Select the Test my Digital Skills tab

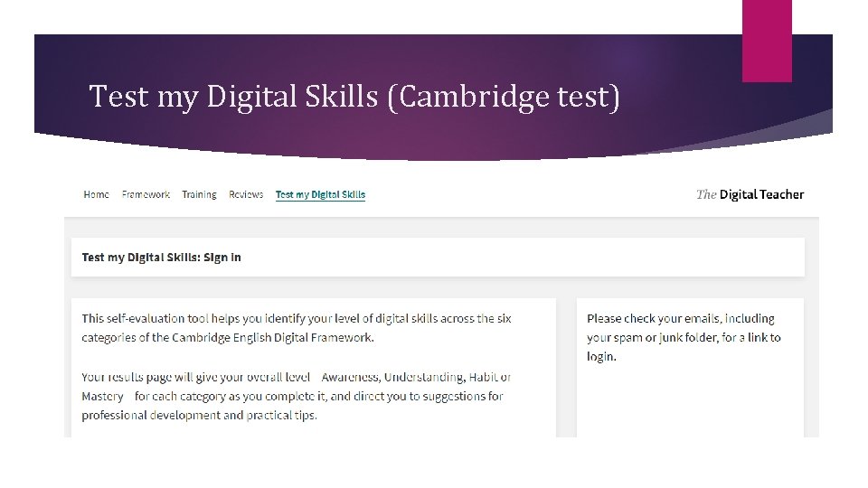click(x=320, y=194)
